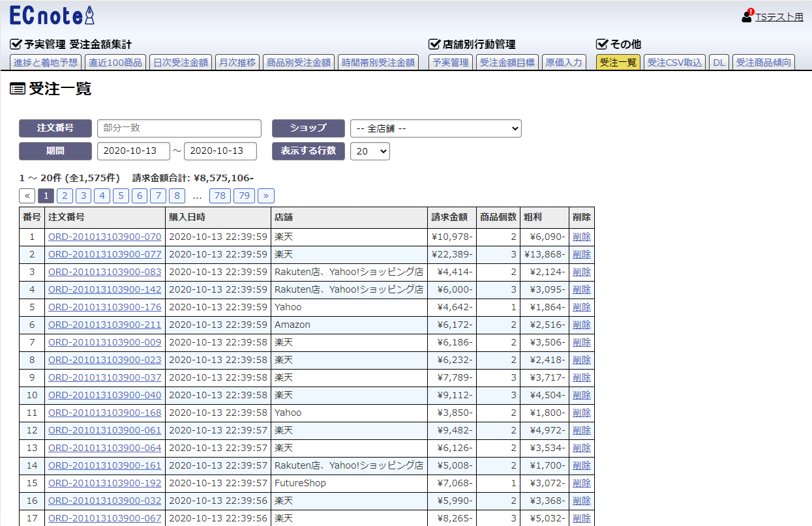
Task: Go to page 78
Action: click(x=220, y=196)
